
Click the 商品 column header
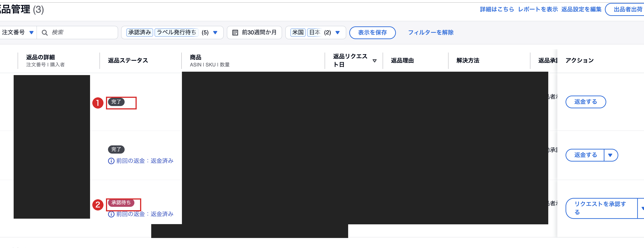click(x=195, y=57)
